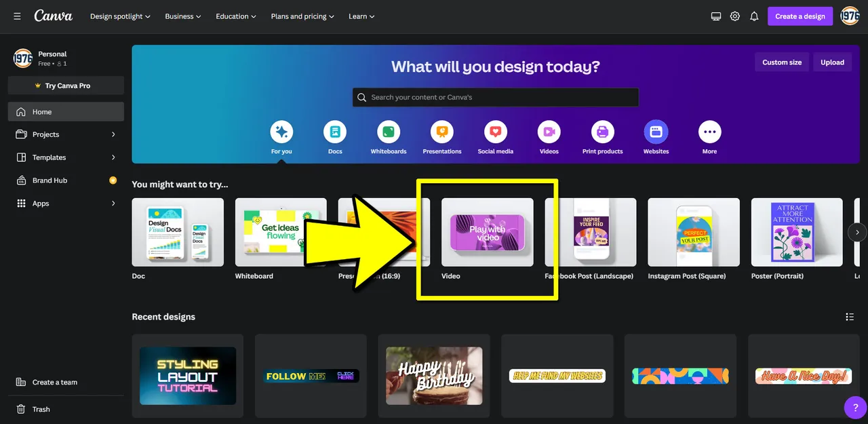Open Templates in sidebar

tap(66, 157)
